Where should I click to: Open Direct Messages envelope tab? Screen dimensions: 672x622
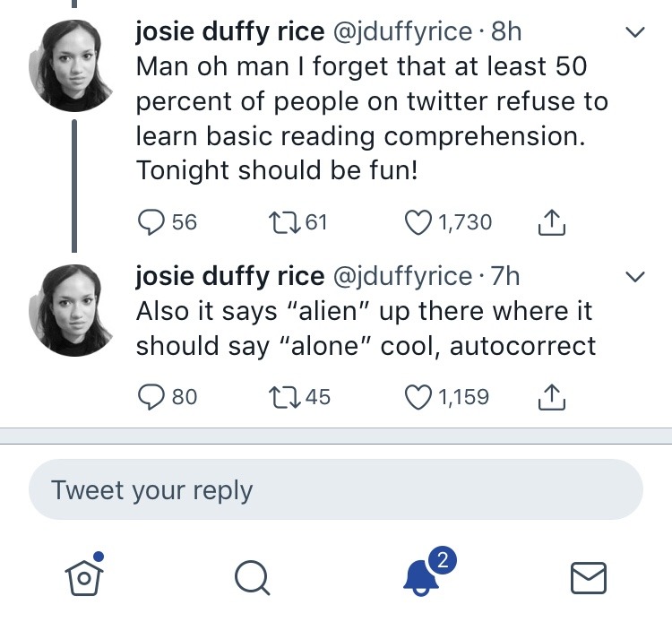tap(589, 578)
